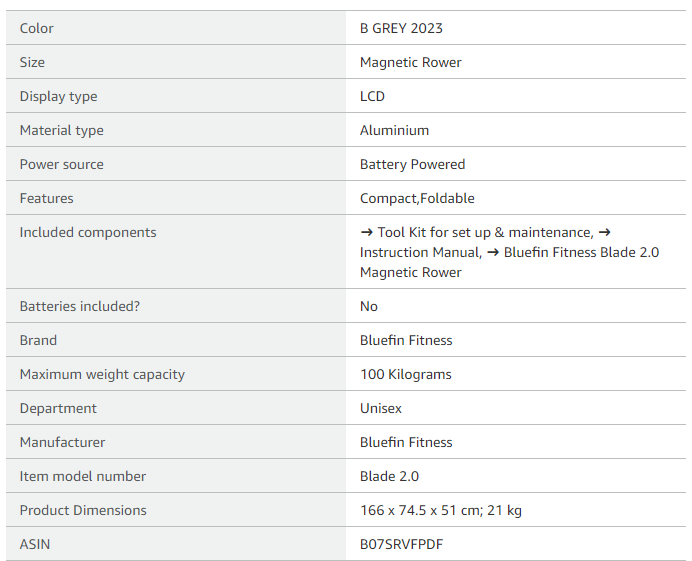Click the Aluminium material value
This screenshot has width=692, height=561.
(394, 130)
